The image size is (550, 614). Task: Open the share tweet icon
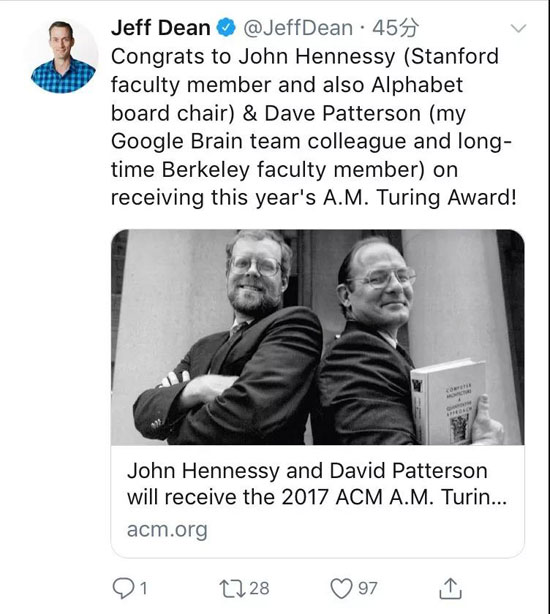coord(450,588)
